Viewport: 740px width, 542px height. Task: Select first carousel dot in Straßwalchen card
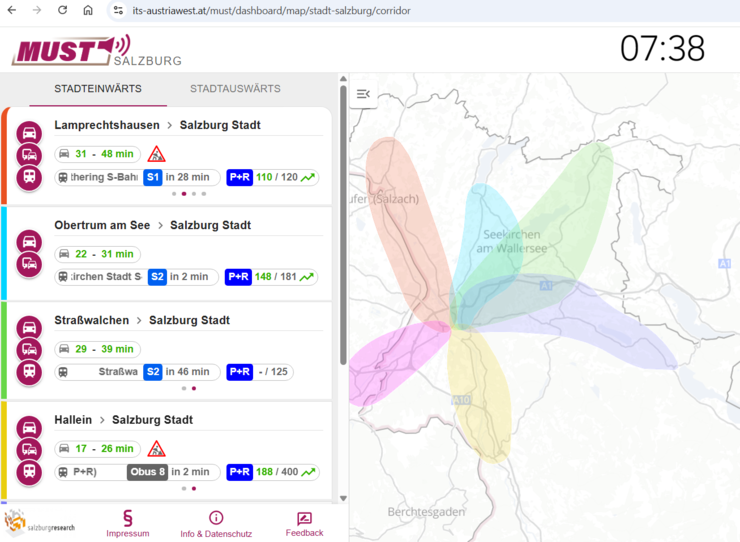[x=184, y=388]
